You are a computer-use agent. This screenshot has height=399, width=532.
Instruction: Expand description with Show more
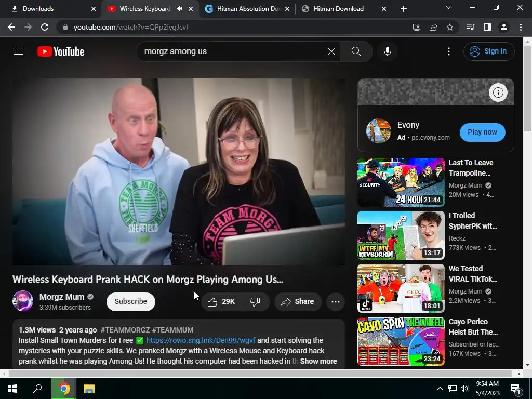318,361
